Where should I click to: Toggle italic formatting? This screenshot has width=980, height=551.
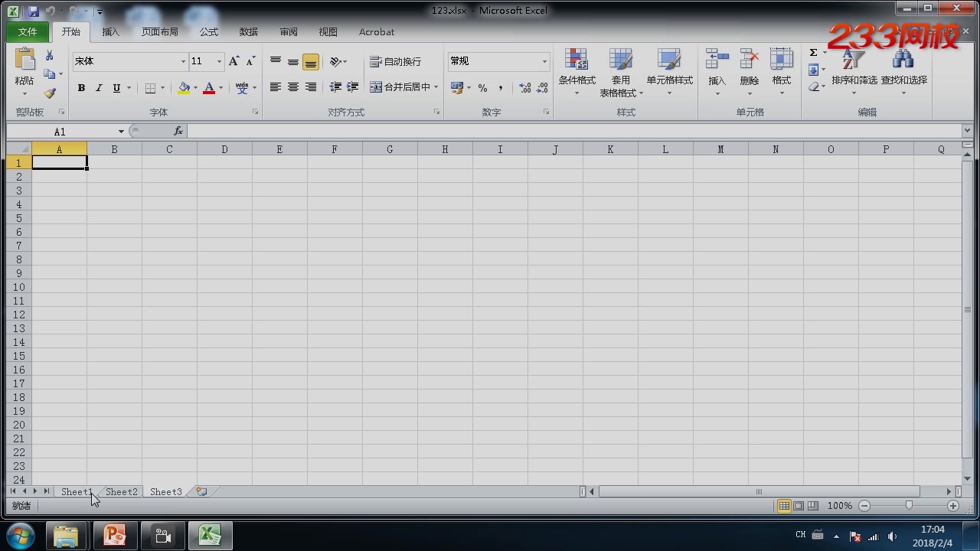pos(99,88)
